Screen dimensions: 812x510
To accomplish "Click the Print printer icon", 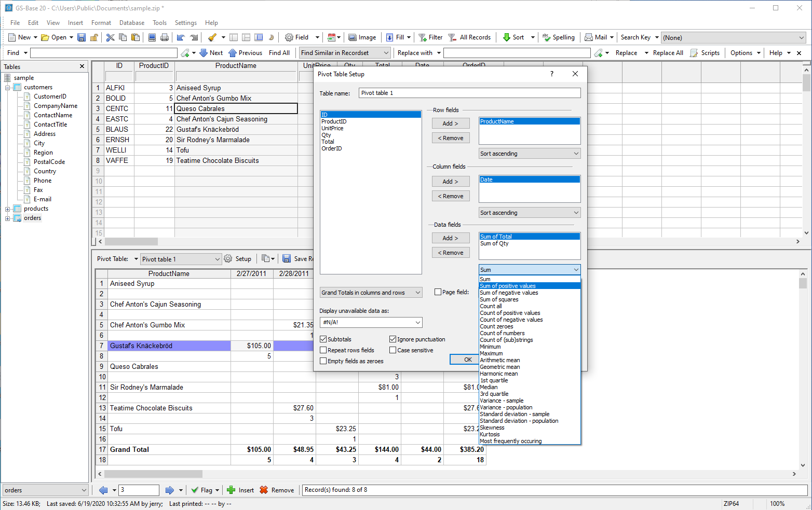I will click(165, 37).
